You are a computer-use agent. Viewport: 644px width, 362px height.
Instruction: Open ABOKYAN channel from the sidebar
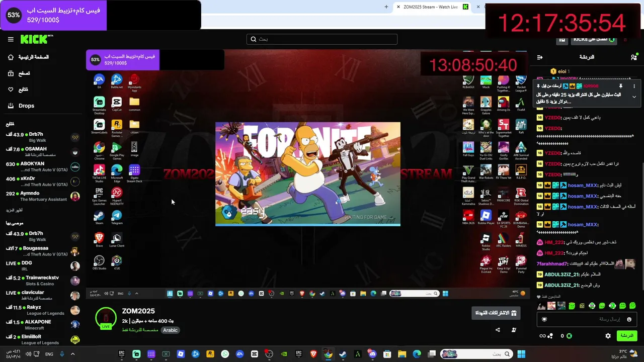tap(43, 166)
